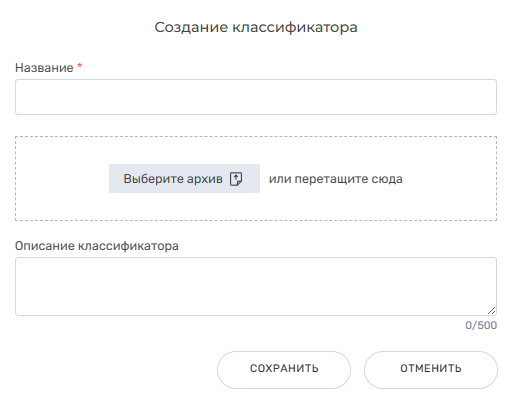The height and width of the screenshot is (404, 510).
Task: Click the upload file icon beside Выберите архив
Action: click(236, 179)
